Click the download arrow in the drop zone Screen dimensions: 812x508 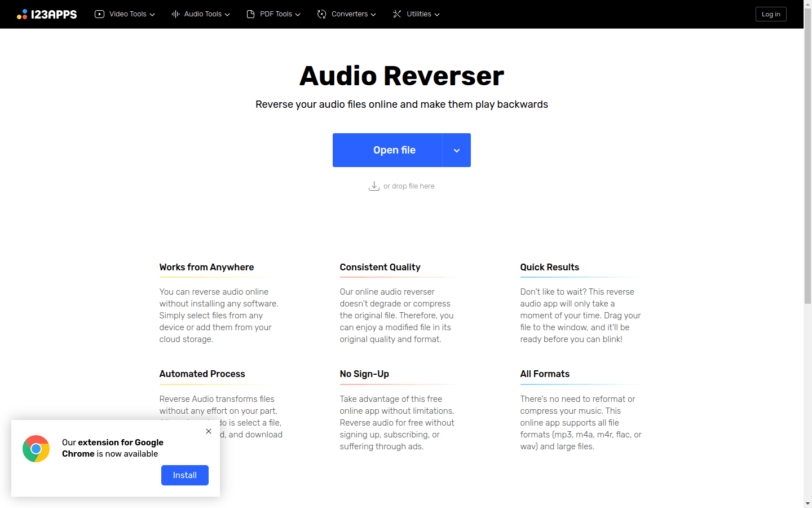[x=374, y=186]
